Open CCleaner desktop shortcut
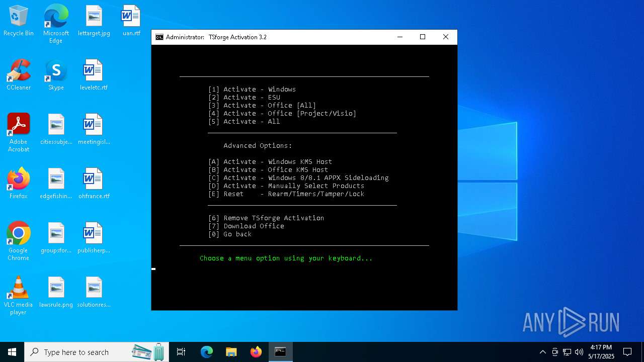 coord(19,75)
